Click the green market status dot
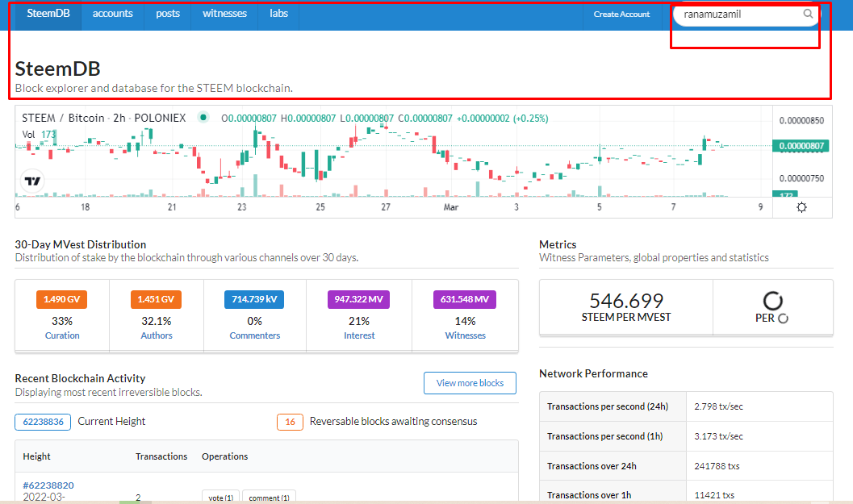The width and height of the screenshot is (853, 504). (203, 117)
